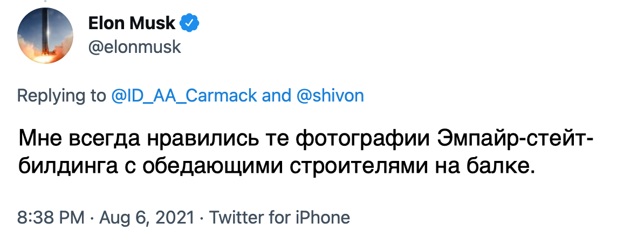Click Elon Musk's rocket profile picture

(x=45, y=36)
